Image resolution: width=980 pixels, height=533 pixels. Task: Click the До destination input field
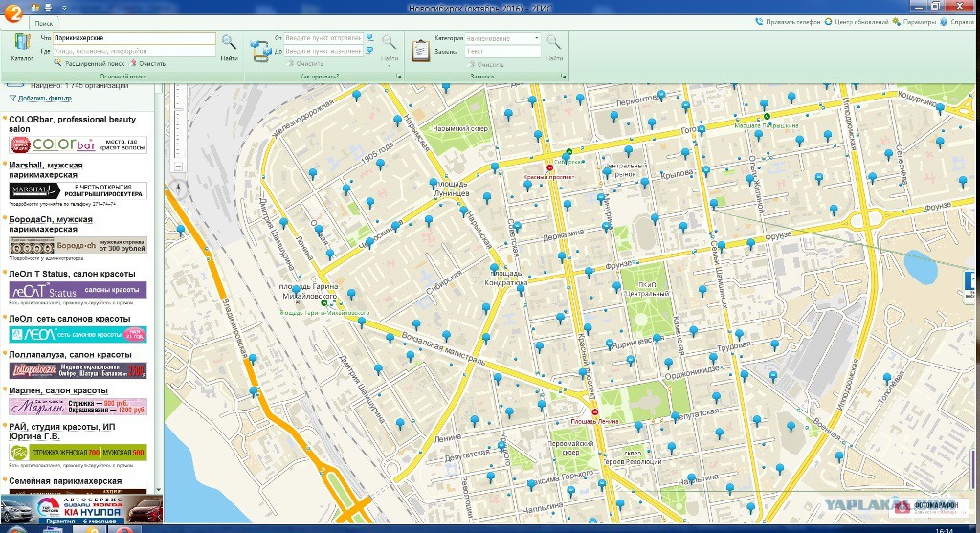click(323, 51)
